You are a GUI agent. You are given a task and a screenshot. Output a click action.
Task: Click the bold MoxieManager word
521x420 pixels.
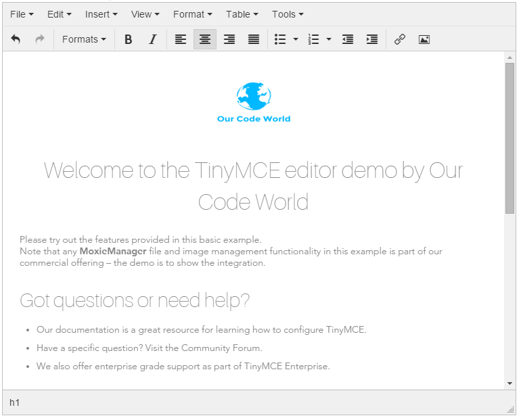(x=113, y=251)
